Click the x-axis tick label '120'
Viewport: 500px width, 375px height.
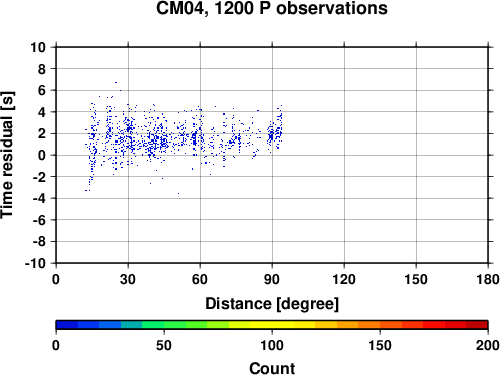[344, 279]
